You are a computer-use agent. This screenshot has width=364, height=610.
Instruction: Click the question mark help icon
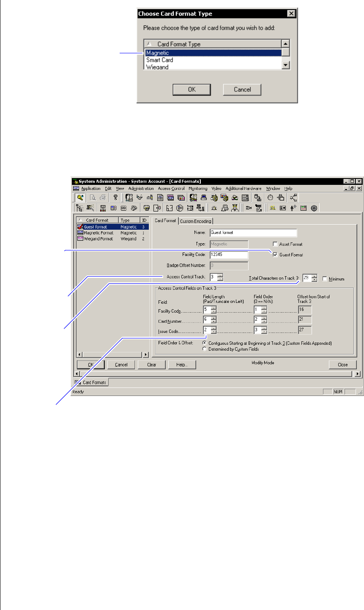(115, 197)
